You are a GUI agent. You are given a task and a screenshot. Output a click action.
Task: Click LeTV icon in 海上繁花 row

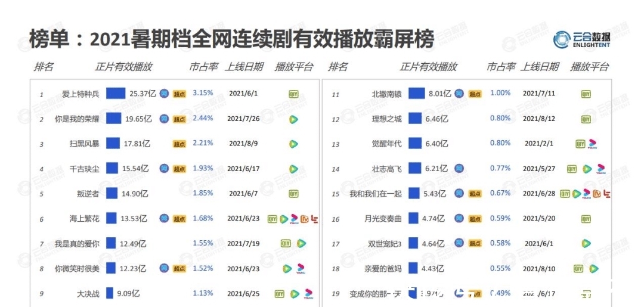pyautogui.click(x=315, y=219)
